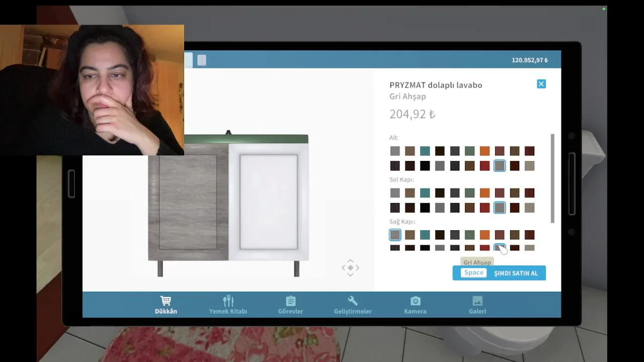Pick the light taupe swatch under Sol Kapı
The height and width of the screenshot is (362, 644).
529,208
